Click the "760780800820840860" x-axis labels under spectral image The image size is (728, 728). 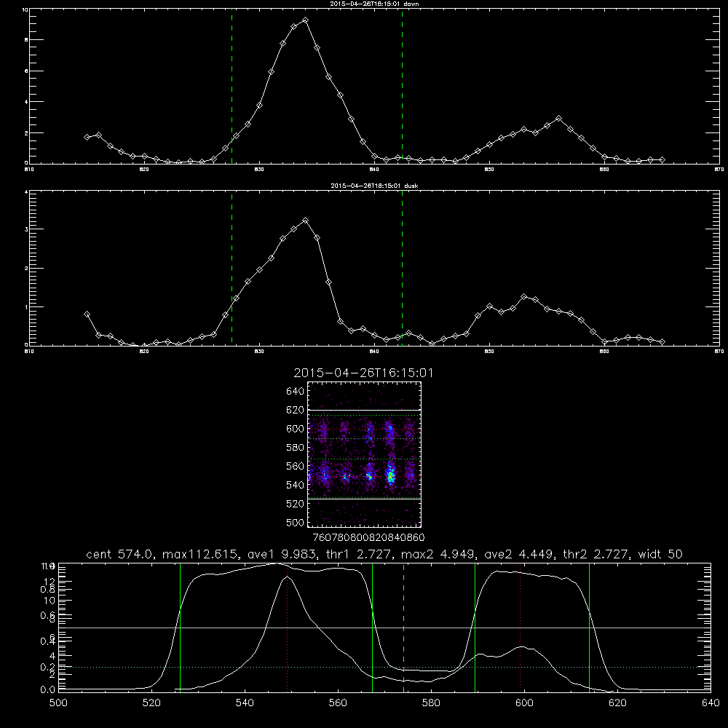[369, 538]
